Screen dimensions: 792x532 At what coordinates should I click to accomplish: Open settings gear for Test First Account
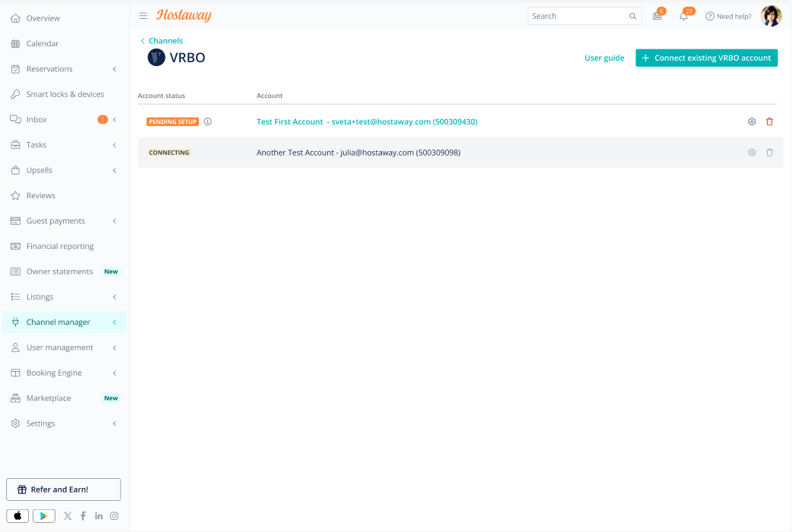[752, 121]
